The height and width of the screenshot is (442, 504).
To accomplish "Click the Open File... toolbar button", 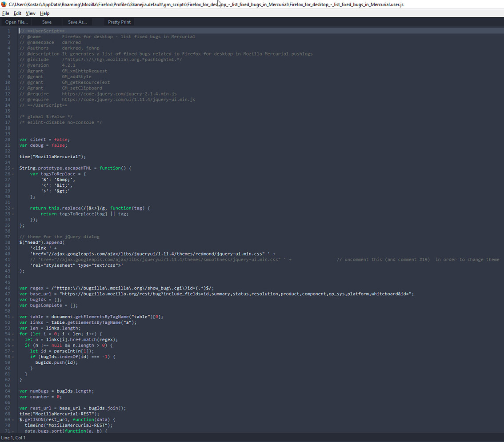I will (16, 22).
